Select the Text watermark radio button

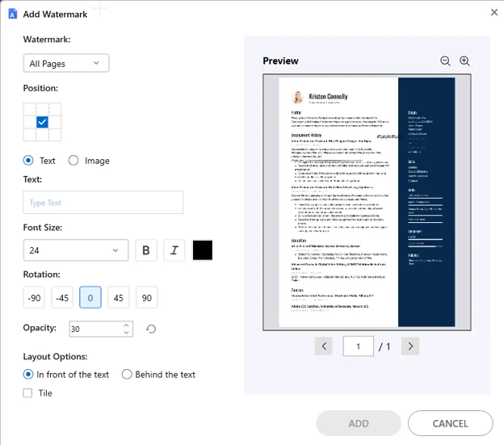point(28,161)
